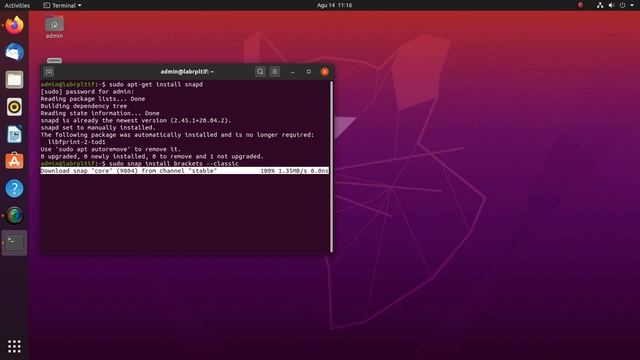Open Firefox from the dock

[x=14, y=25]
